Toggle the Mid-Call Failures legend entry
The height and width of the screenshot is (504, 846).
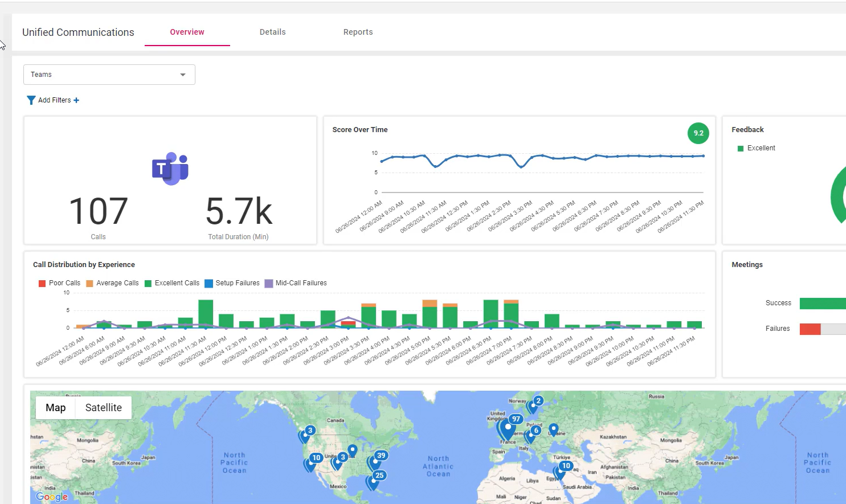tap(296, 283)
